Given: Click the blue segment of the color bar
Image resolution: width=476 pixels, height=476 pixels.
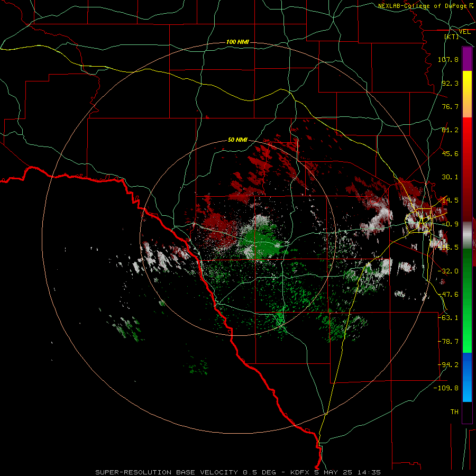Looking at the screenshot, I should (x=467, y=377).
